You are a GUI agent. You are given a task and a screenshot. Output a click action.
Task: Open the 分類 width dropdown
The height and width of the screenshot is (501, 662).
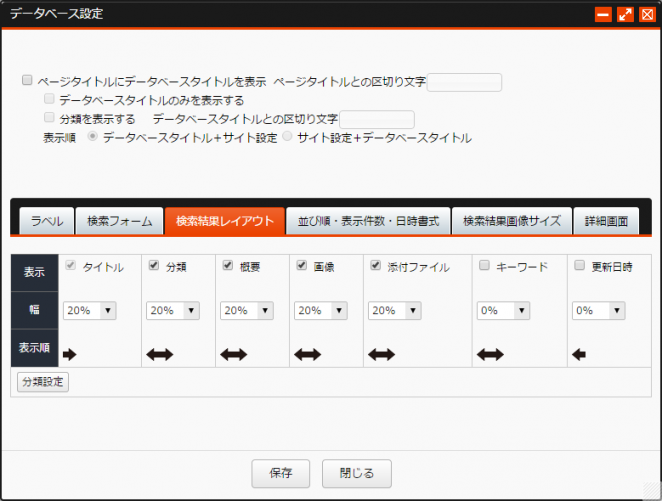(x=173, y=311)
